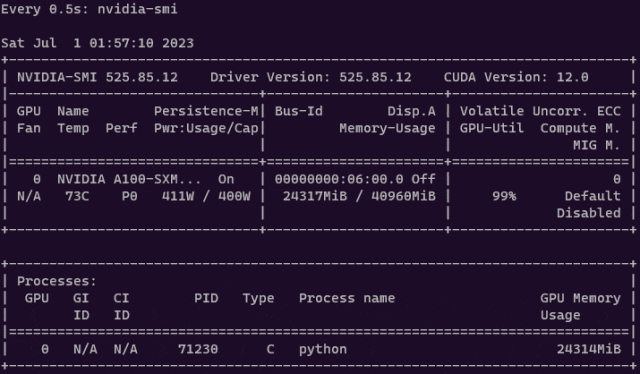640x374 pixels.
Task: Click the 'Pwr:Usage/Cap' header
Action: click(206, 128)
